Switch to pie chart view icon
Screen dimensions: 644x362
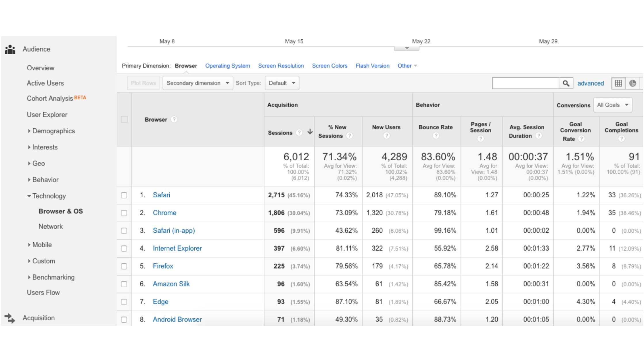click(633, 83)
